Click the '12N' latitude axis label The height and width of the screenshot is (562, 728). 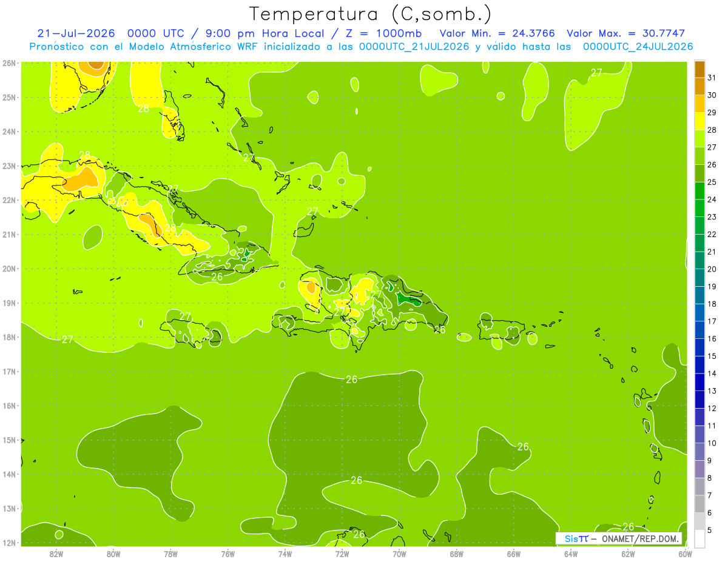(x=9, y=543)
